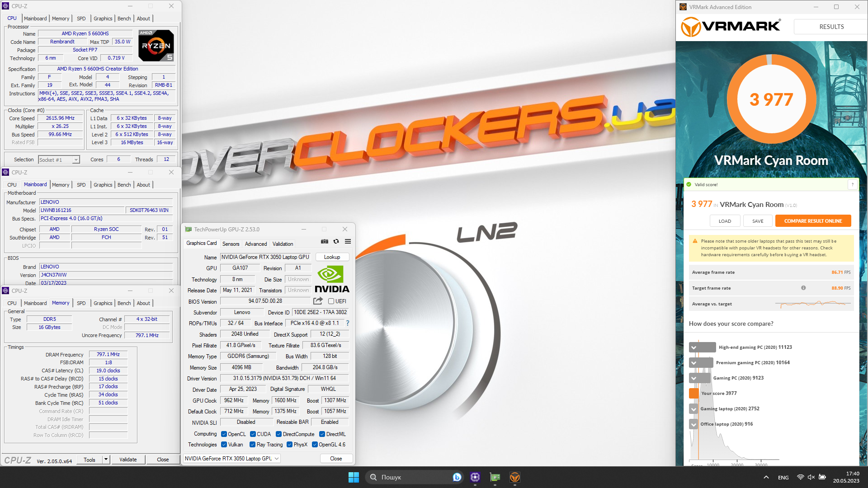The height and width of the screenshot is (488, 868).
Task: Open the GPU-Z hamburger menu
Action: point(348,241)
